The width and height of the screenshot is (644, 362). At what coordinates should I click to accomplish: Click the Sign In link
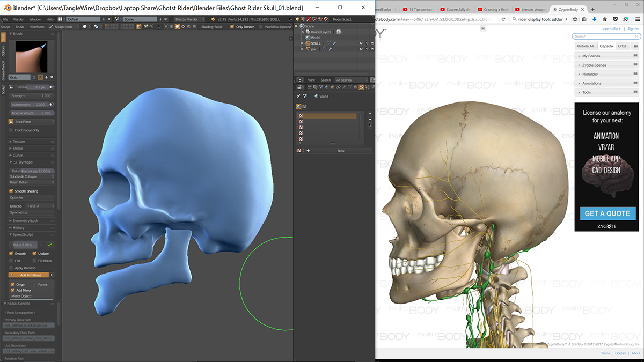(x=633, y=29)
